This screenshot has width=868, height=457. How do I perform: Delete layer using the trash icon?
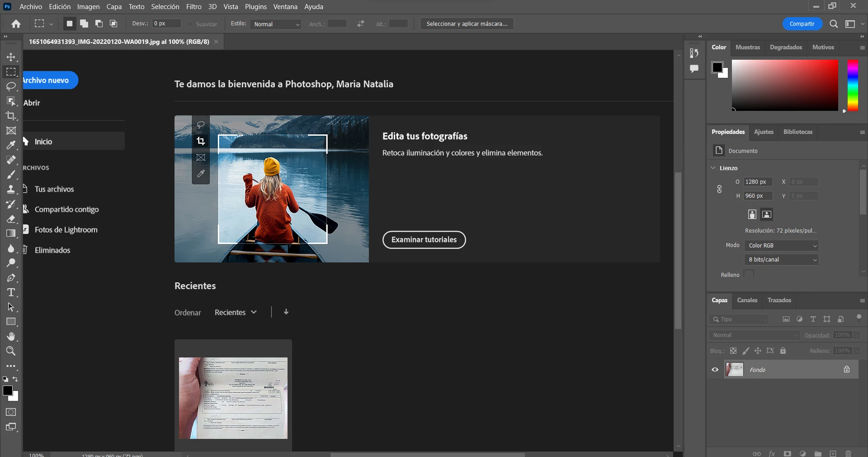click(x=849, y=453)
